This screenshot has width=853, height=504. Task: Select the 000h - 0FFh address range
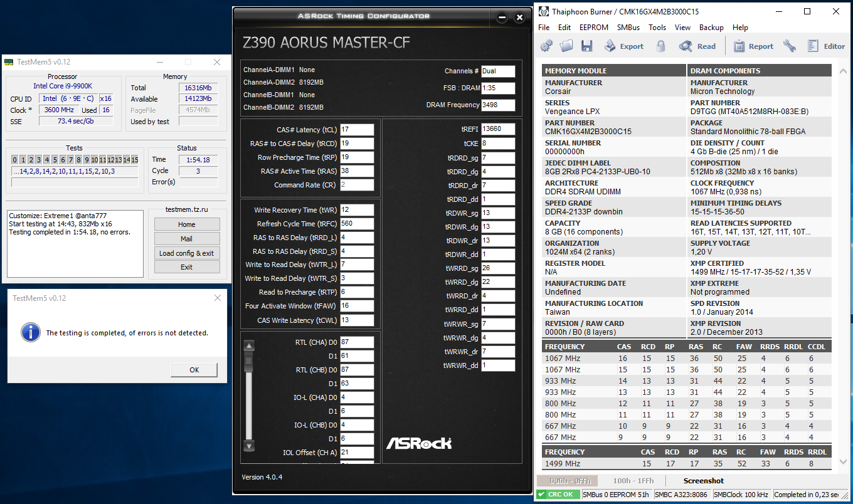pos(566,481)
